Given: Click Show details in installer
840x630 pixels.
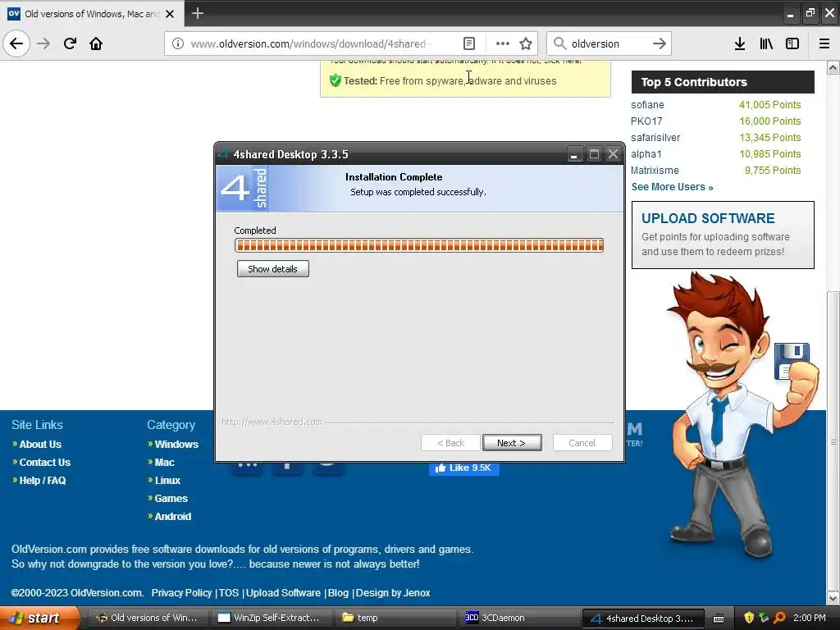Looking at the screenshot, I should pos(272,269).
